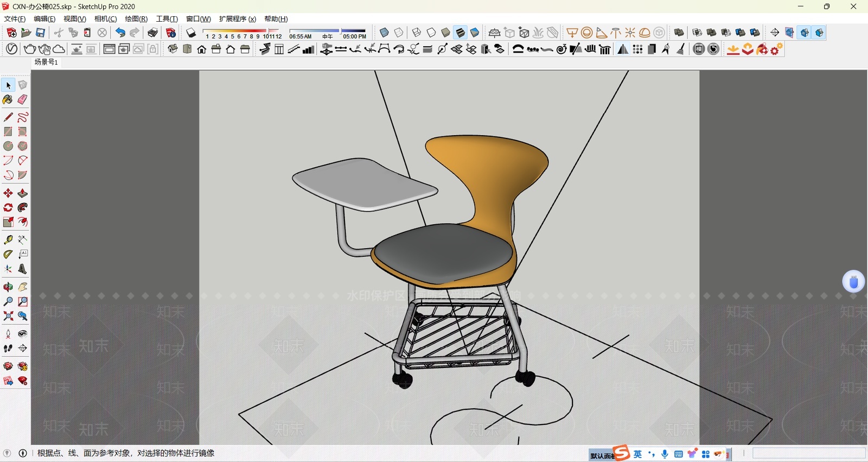Choose the Line pencil tool
This screenshot has height=462, width=868.
(x=8, y=117)
